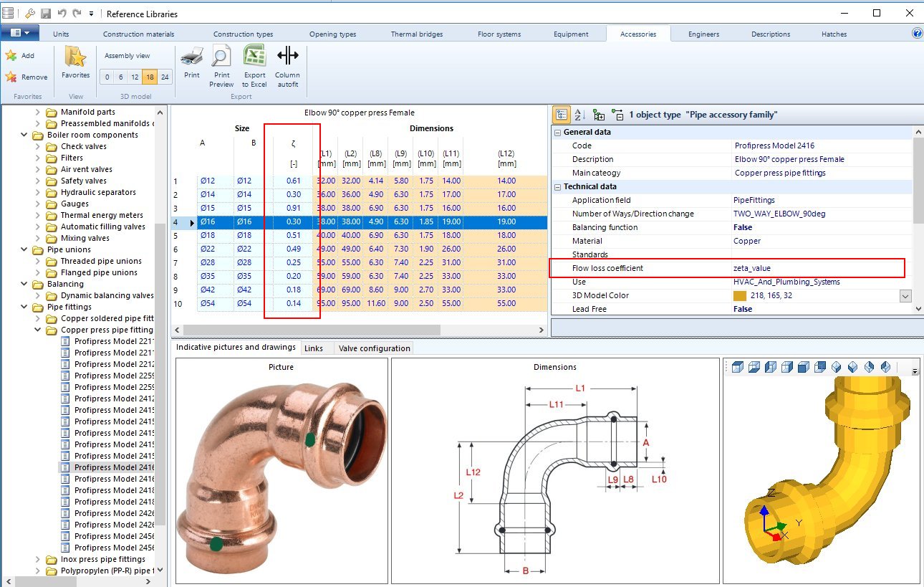Click collapse-all property groups icon

point(617,115)
